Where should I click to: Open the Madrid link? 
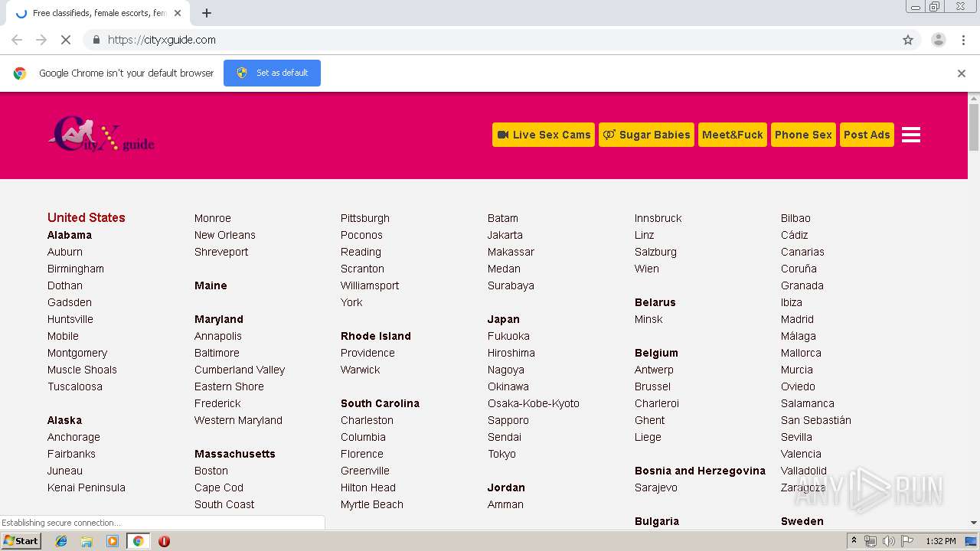tap(797, 319)
